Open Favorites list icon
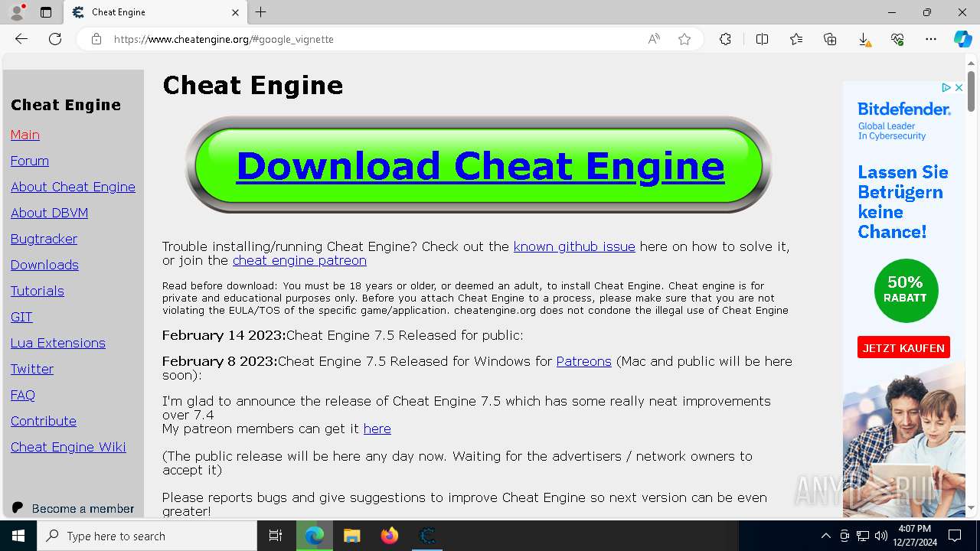This screenshot has height=551, width=980. pos(796,39)
